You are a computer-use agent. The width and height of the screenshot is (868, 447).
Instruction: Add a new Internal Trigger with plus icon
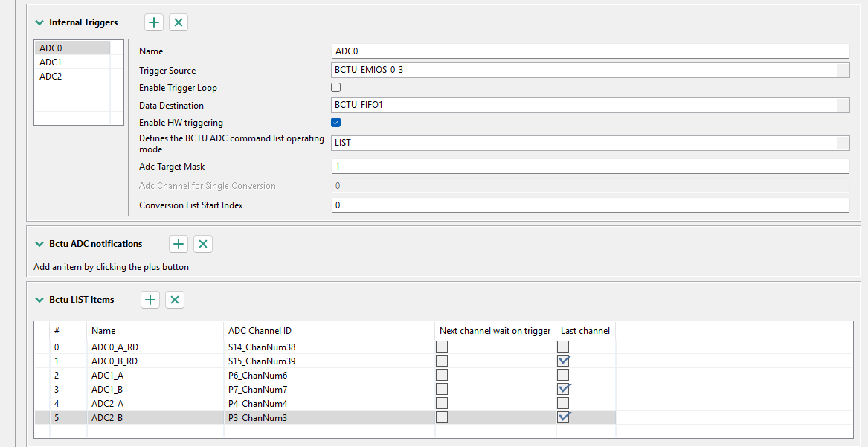(154, 22)
